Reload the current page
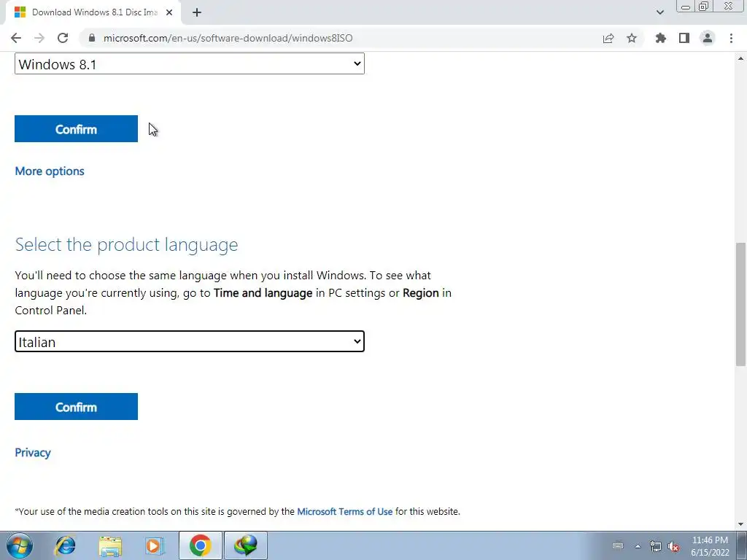747x560 pixels. coord(63,38)
